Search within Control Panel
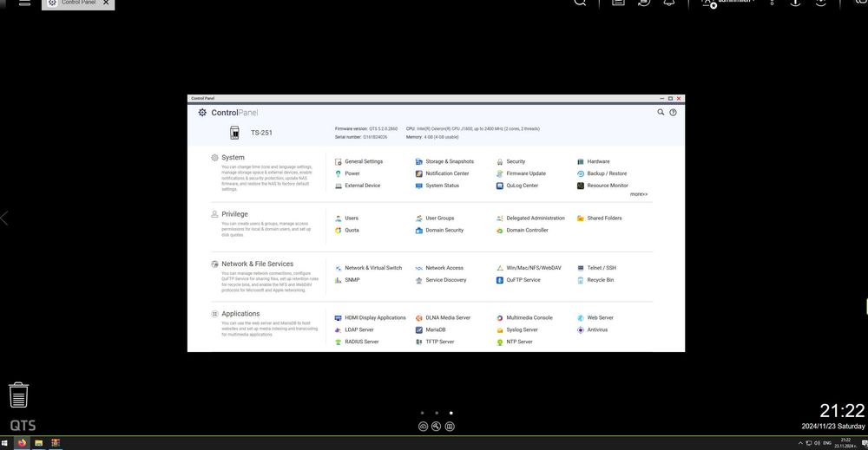 [x=661, y=112]
